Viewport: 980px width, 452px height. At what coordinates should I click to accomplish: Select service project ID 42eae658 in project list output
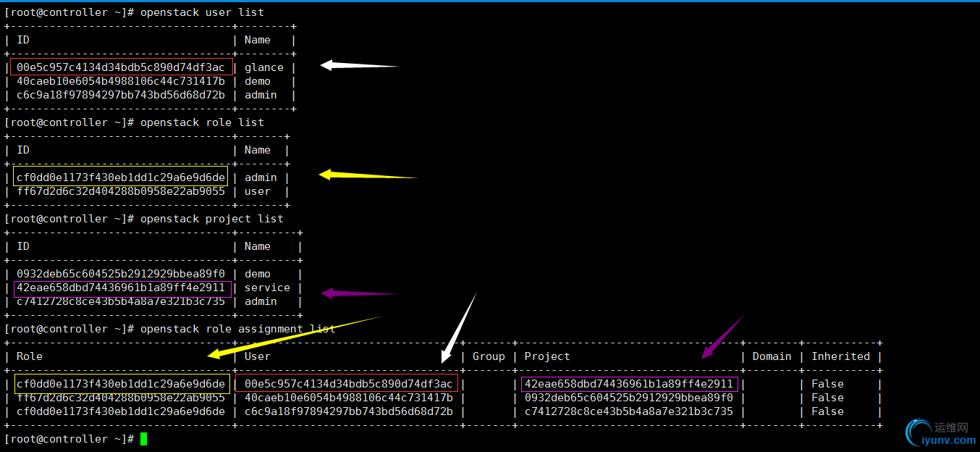coord(121,288)
